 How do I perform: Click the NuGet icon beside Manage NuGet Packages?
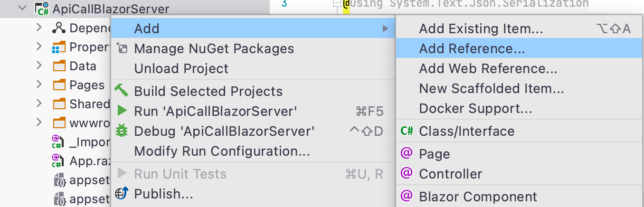[122, 49]
